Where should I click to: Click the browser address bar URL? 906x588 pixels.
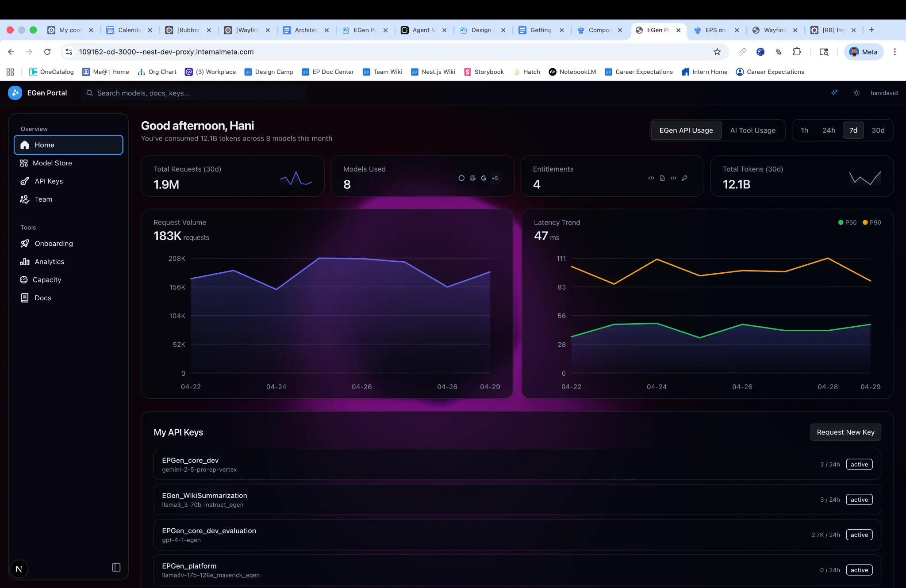(x=166, y=52)
